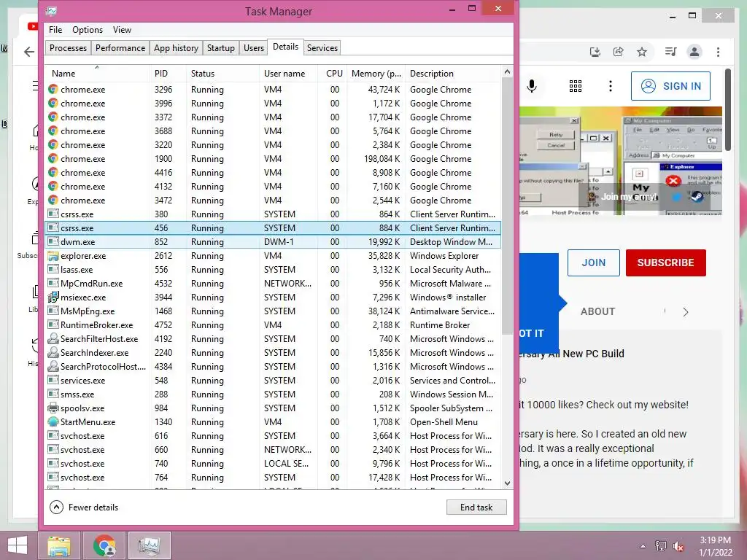The width and height of the screenshot is (747, 560).
Task: Select MpCmdRun.exe process row
Action: [274, 284]
